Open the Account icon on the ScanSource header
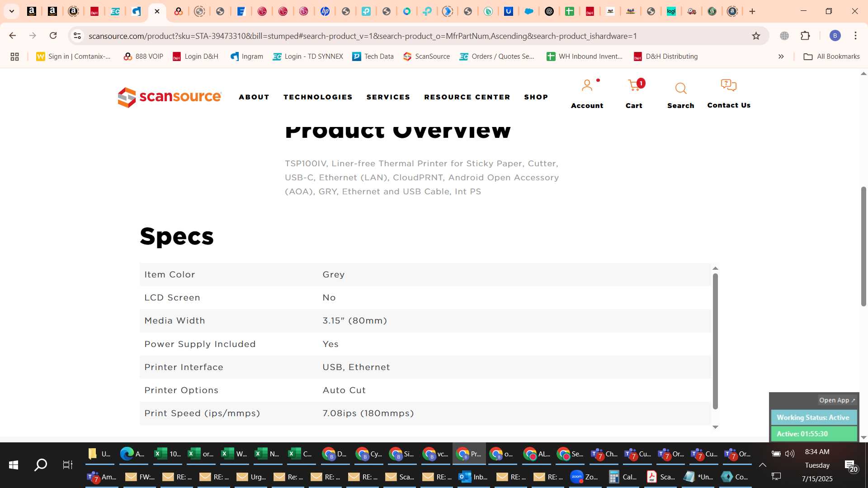The width and height of the screenshot is (868, 488). [x=587, y=85]
